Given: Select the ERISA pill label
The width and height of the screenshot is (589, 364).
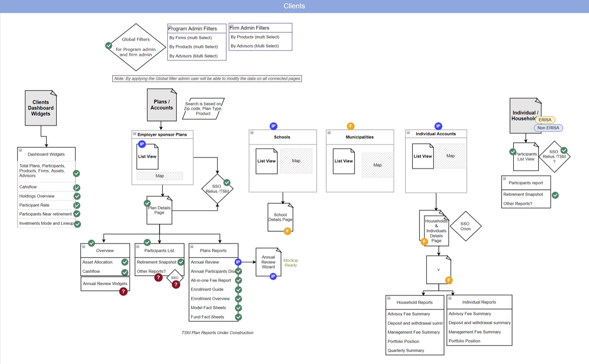Looking at the screenshot, I should pos(545,120).
